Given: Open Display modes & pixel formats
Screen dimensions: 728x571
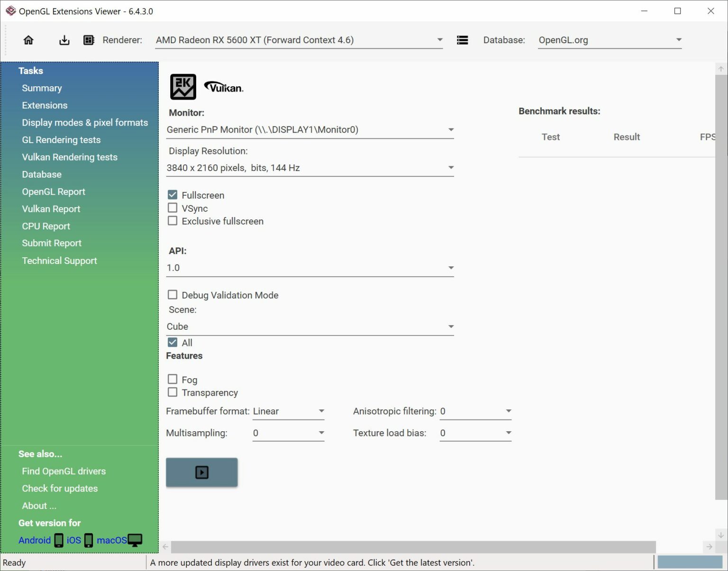Looking at the screenshot, I should point(85,123).
